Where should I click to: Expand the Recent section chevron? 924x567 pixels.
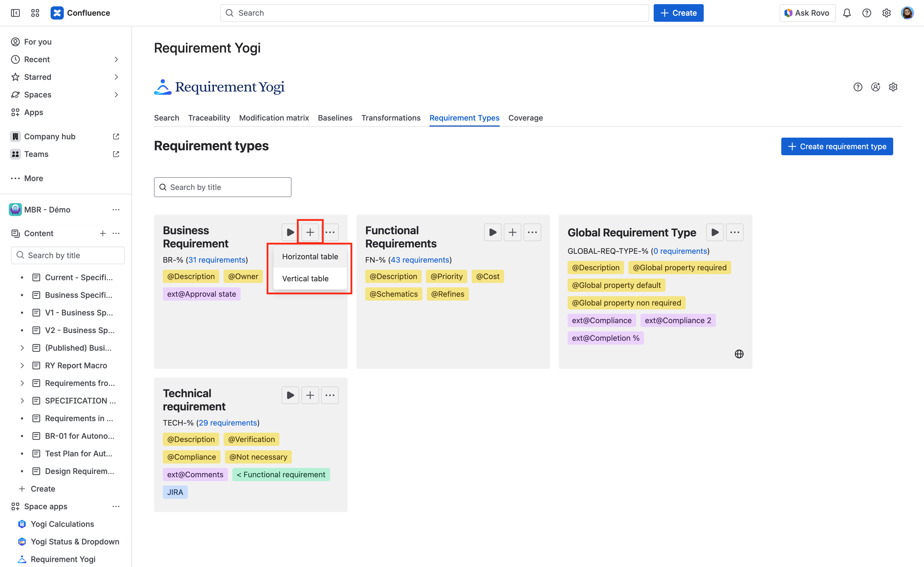pyautogui.click(x=116, y=59)
